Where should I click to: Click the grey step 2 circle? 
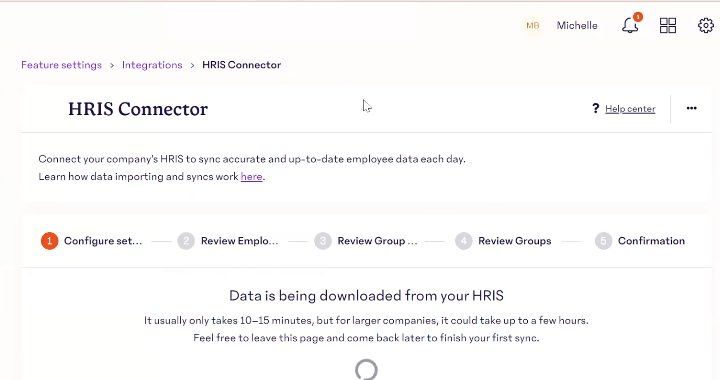point(186,241)
